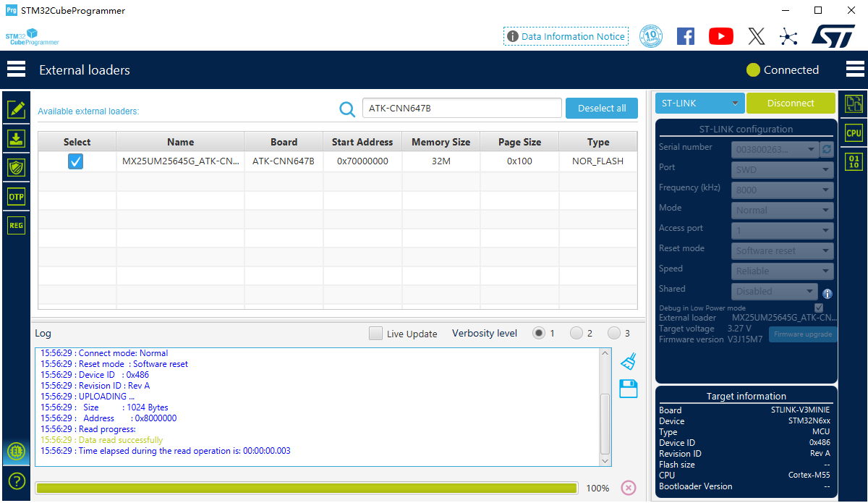This screenshot has width=868, height=503.
Task: Cancel operation with red X icon
Action: coord(629,488)
